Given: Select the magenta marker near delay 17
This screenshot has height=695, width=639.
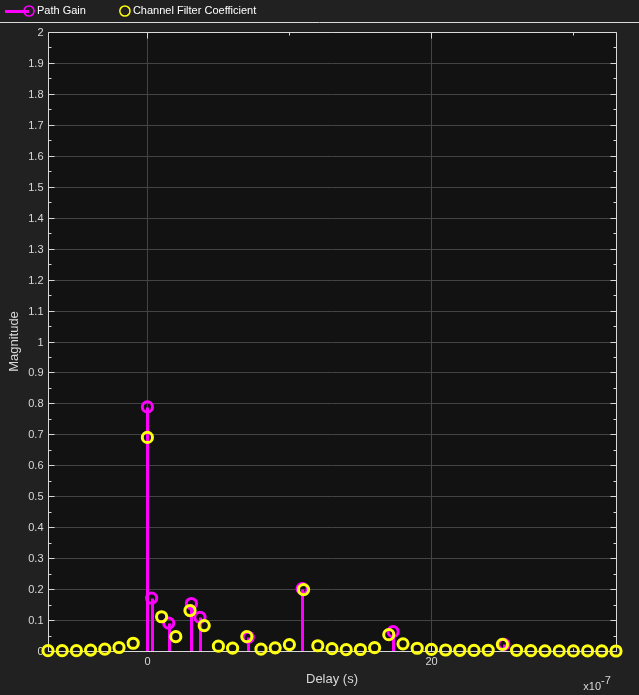Looking at the screenshot, I should tap(393, 631).
